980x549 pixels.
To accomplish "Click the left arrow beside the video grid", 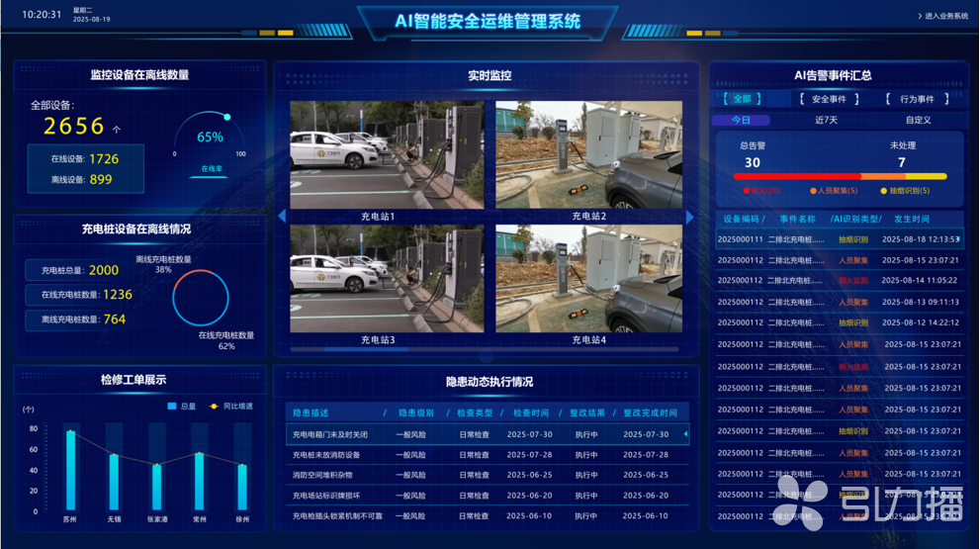I will click(281, 216).
